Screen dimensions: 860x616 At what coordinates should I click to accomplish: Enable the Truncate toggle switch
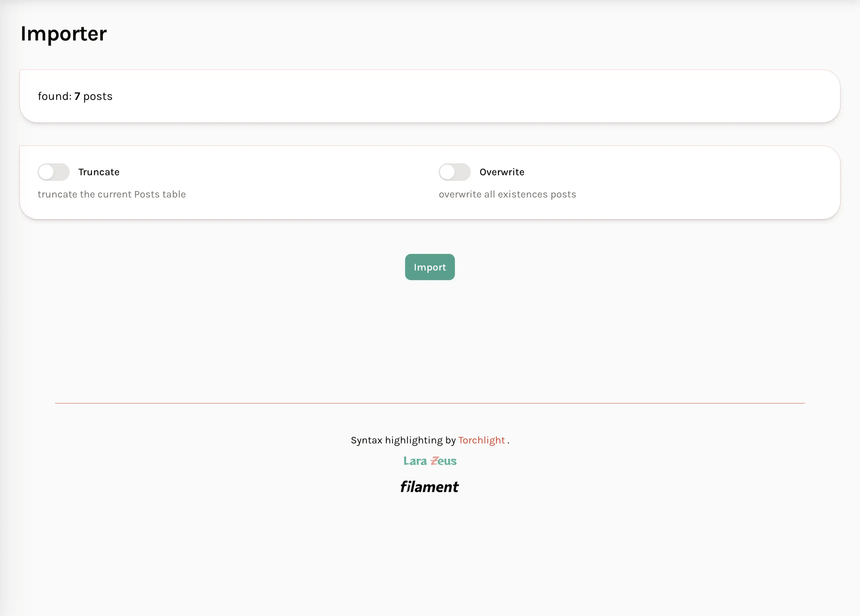coord(53,172)
